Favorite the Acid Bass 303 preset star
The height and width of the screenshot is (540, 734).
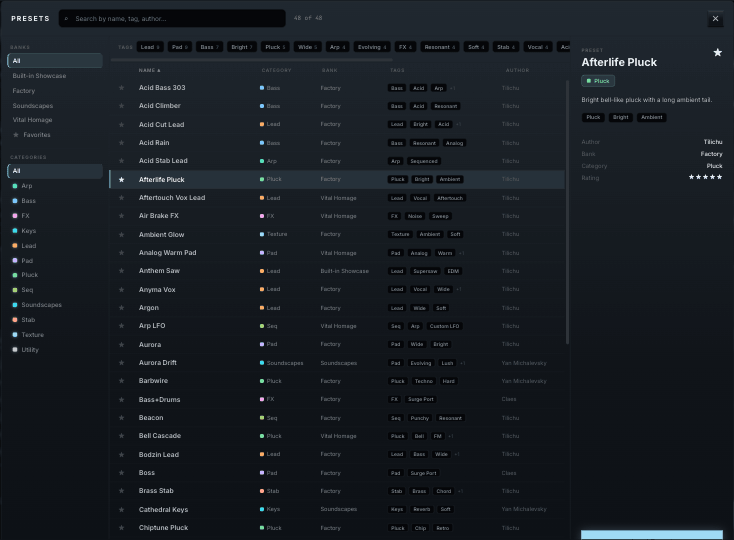point(122,88)
